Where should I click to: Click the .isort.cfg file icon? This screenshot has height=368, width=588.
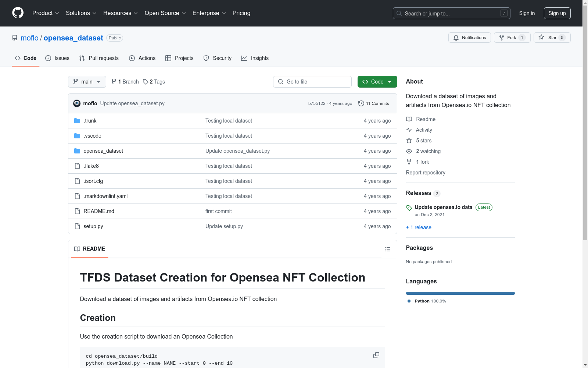[77, 181]
